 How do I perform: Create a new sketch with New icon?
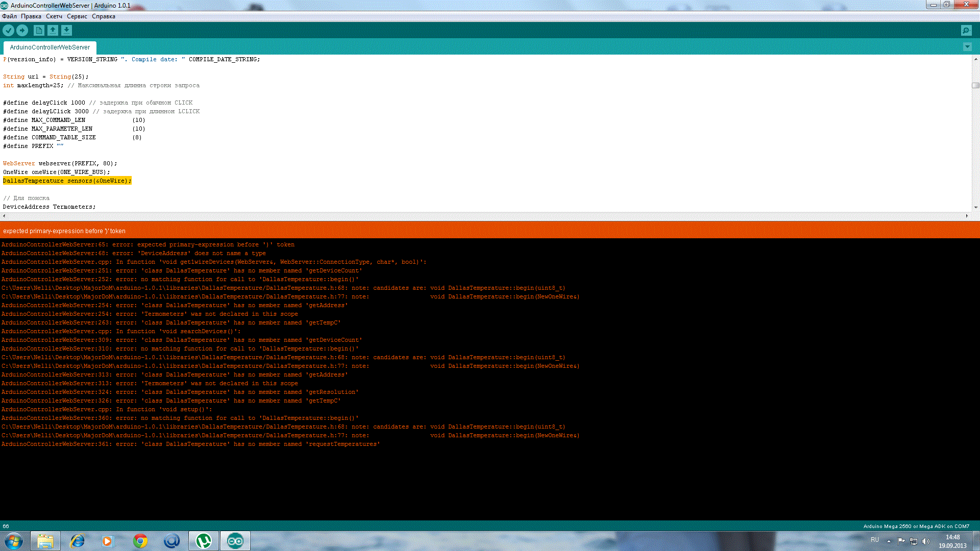pos(39,31)
